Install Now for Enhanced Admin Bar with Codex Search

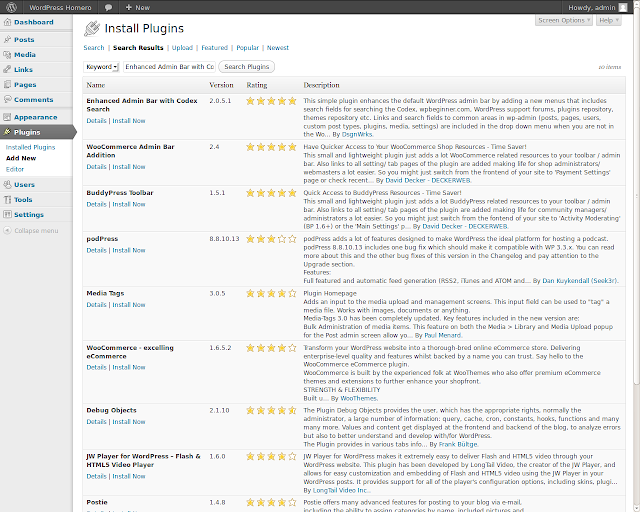pyautogui.click(x=129, y=121)
